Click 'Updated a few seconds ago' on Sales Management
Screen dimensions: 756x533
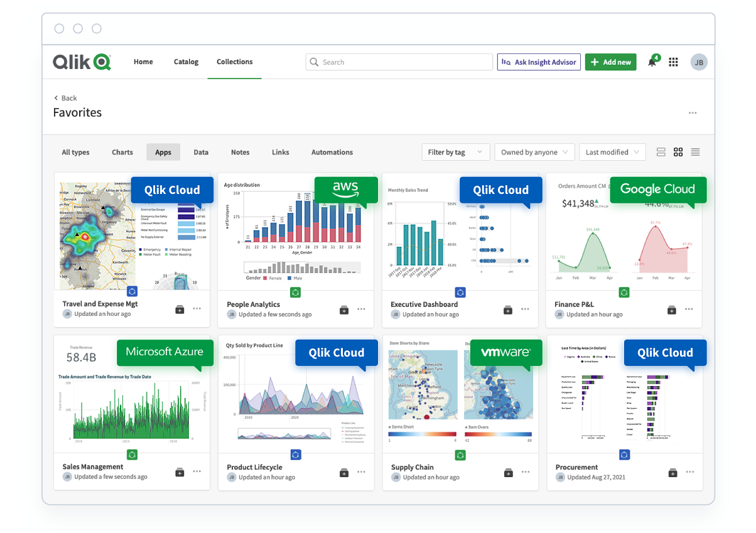pyautogui.click(x=111, y=476)
